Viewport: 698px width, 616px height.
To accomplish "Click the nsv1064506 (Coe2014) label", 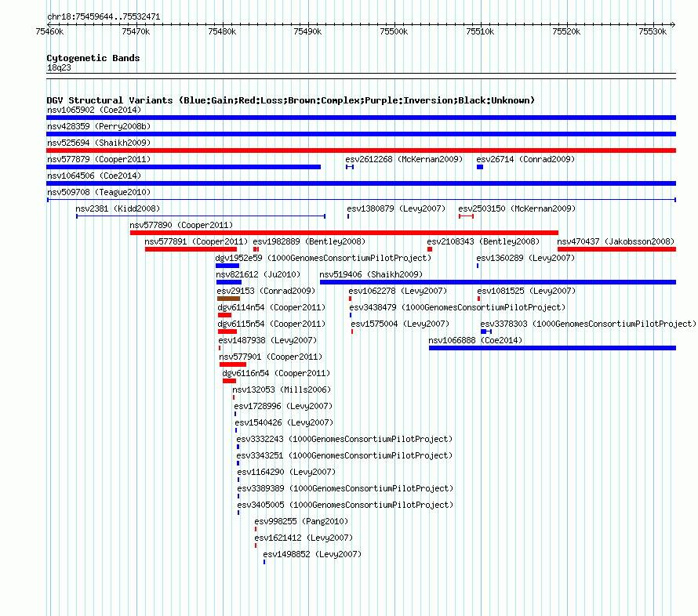I will pyautogui.click(x=94, y=176).
